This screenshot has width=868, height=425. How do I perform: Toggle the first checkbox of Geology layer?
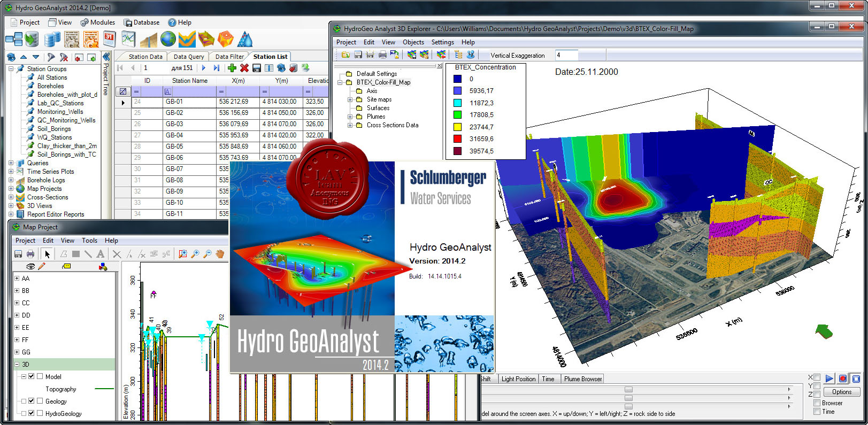31,401
